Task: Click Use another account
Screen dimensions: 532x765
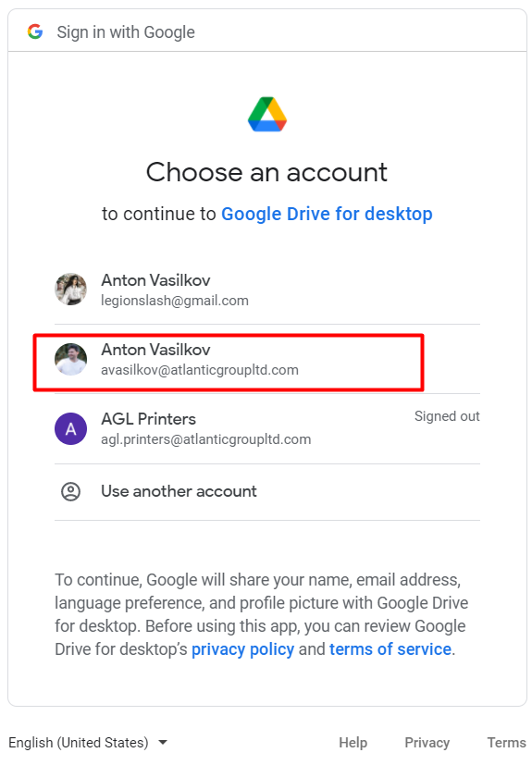Action: (267, 492)
